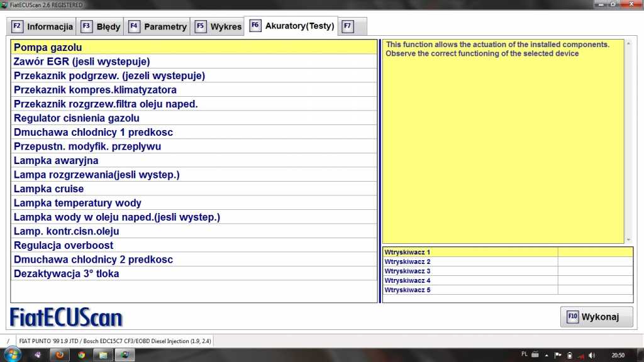The image size is (644, 362).
Task: Open the Błędy tab
Action: 101,26
